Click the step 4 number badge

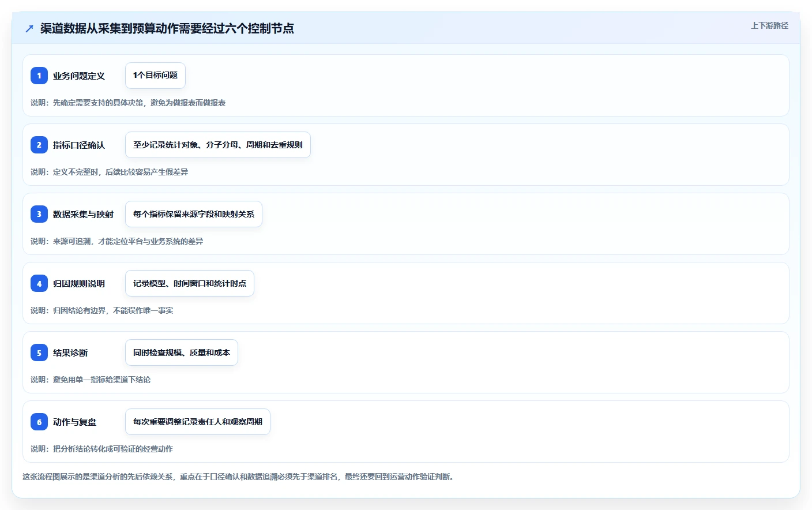(x=39, y=283)
